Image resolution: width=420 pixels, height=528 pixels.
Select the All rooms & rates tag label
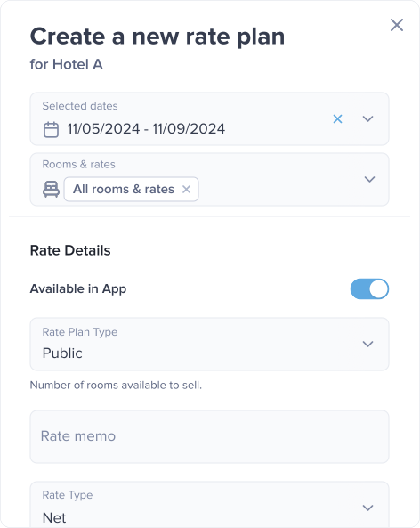coord(123,189)
